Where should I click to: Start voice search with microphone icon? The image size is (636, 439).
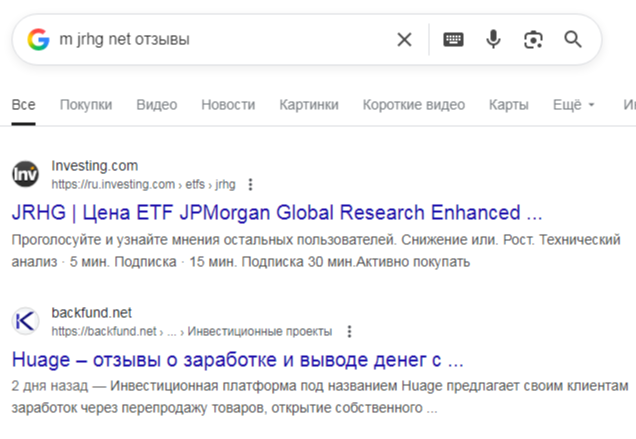pyautogui.click(x=493, y=40)
